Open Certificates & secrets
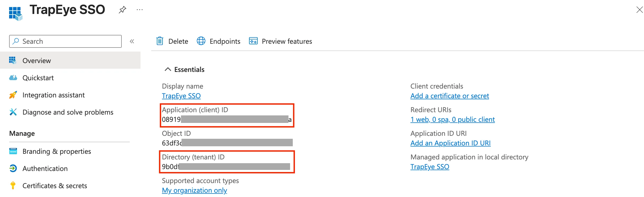The image size is (644, 197). pos(55,185)
